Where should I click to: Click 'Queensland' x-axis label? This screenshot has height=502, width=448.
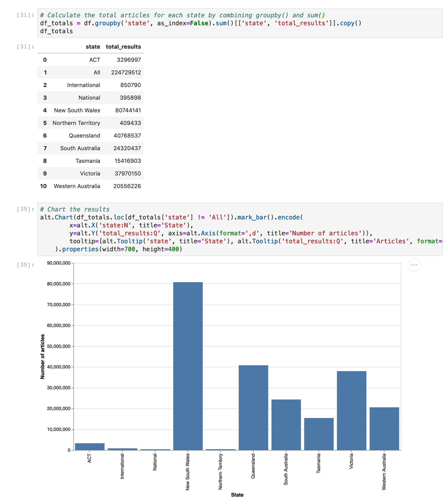tap(253, 466)
